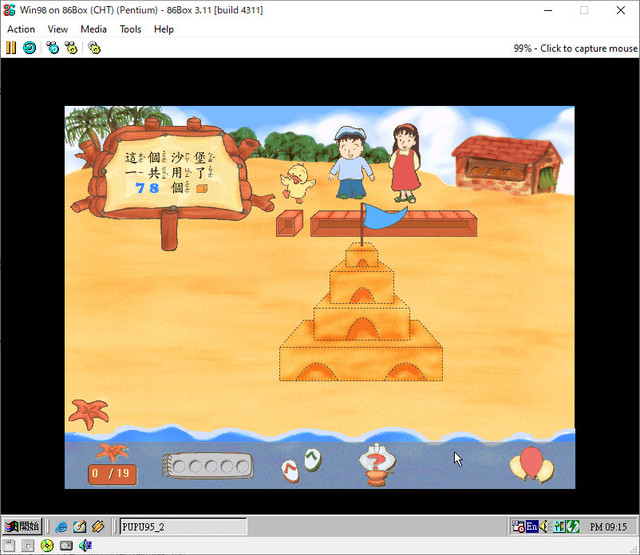Click the balloons icon to exit

pyautogui.click(x=532, y=465)
